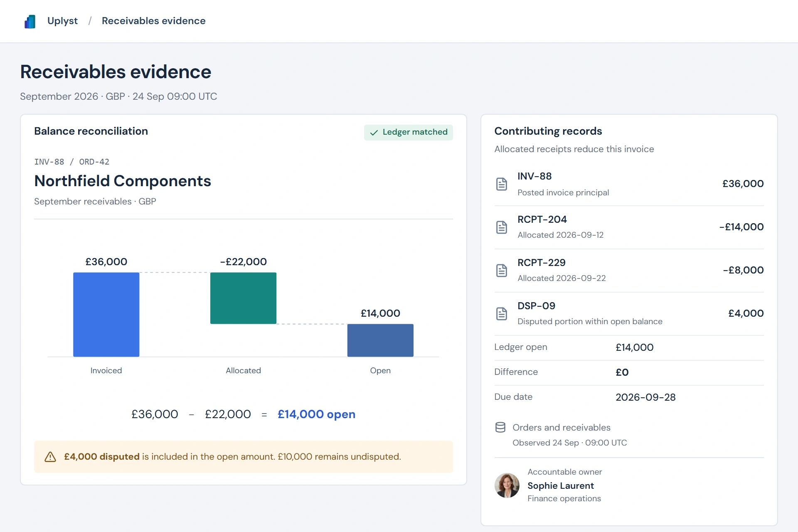Click the database icon beside Orders and receivables
The height and width of the screenshot is (532, 798).
(x=500, y=427)
